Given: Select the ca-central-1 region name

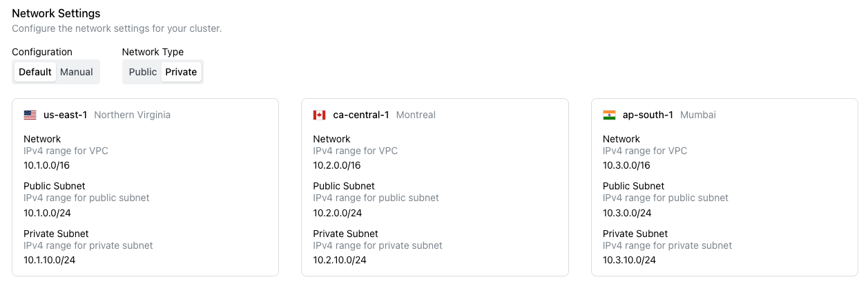Looking at the screenshot, I should [361, 115].
